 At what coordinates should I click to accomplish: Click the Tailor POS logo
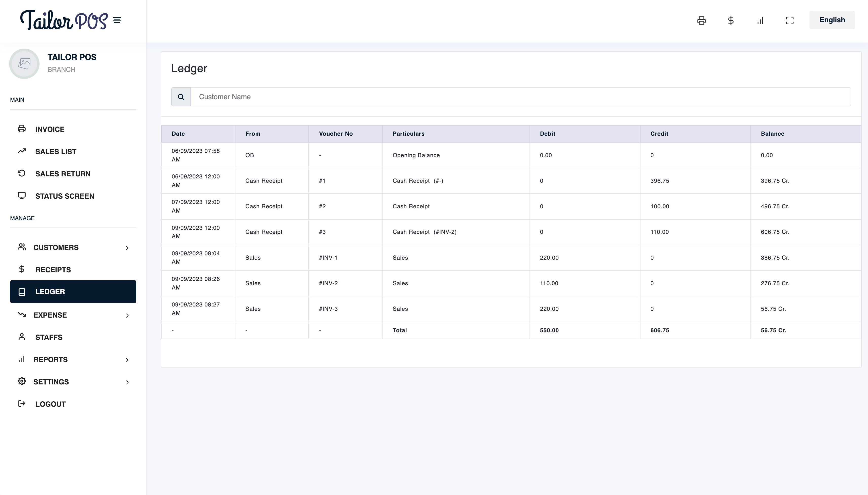64,20
